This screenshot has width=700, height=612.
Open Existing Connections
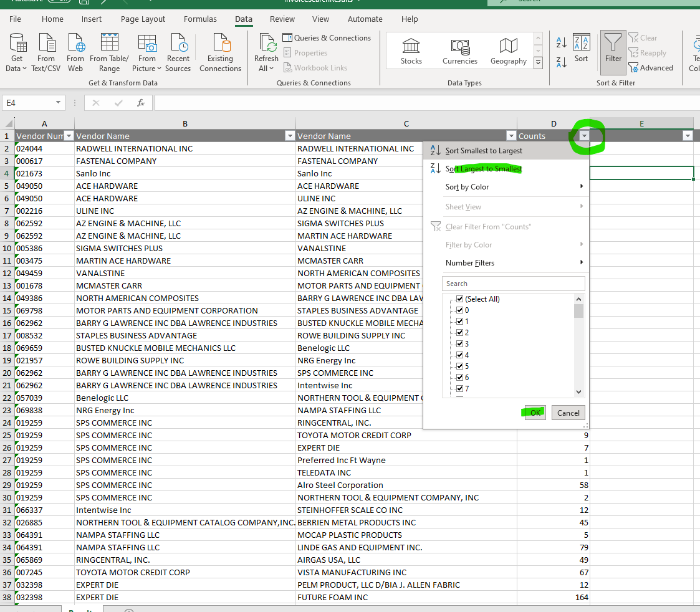(220, 53)
